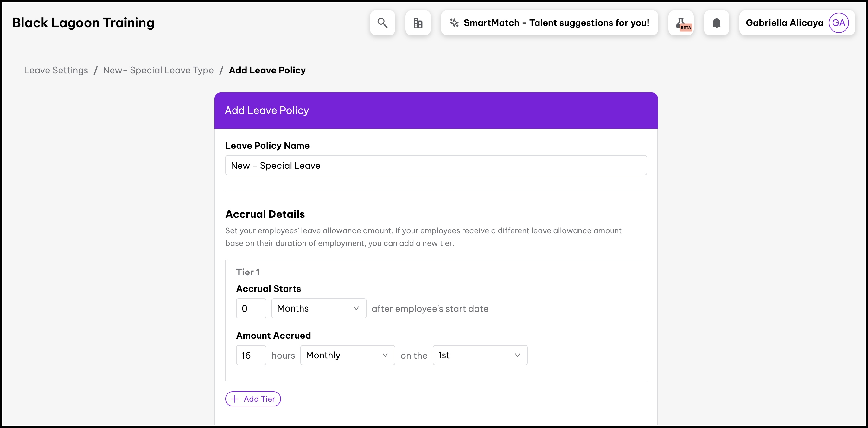
Task: Expand the Monthly frequency dropdown
Action: (x=347, y=355)
